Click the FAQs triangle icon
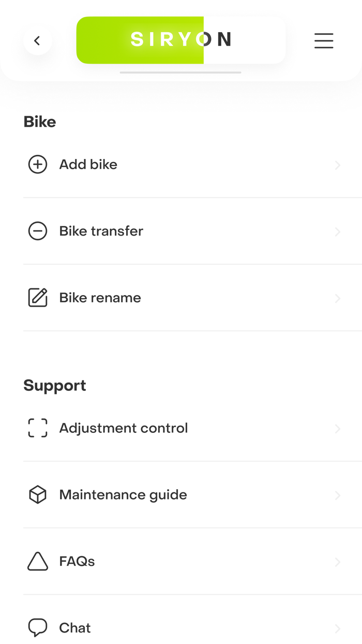Viewport: 362px width, 644px height. pyautogui.click(x=38, y=561)
